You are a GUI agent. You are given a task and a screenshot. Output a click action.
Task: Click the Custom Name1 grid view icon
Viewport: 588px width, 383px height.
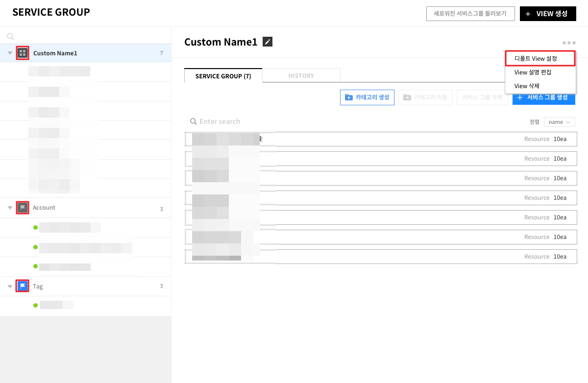22,53
